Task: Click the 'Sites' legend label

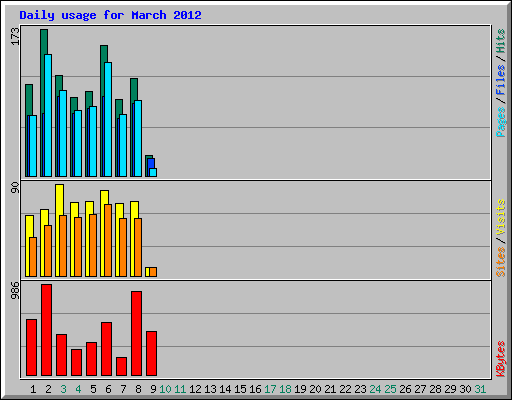Action: point(500,262)
